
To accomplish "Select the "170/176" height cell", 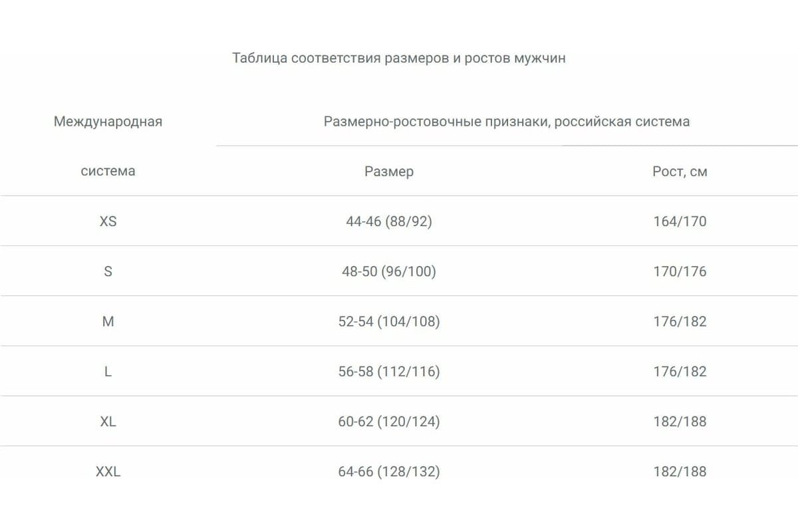I will coord(680,271).
